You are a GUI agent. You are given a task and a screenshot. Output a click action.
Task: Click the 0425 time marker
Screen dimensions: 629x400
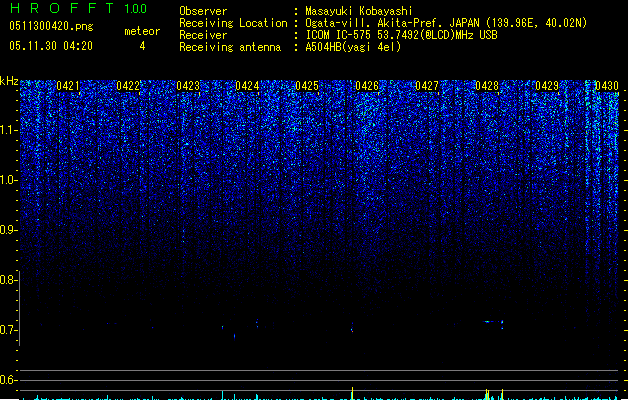point(307,86)
